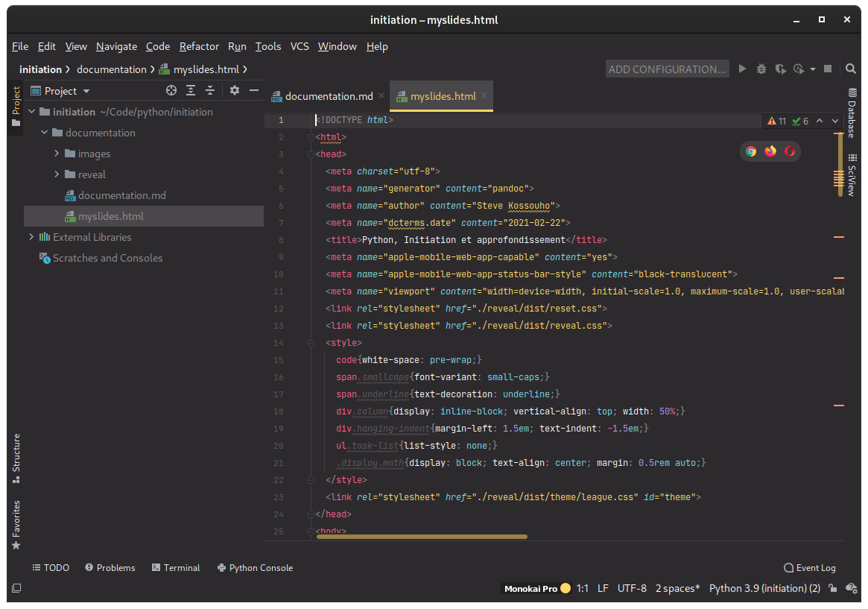Screen dimensions: 868x609
Task: Collapse all in Project panel
Action: pyautogui.click(x=210, y=90)
